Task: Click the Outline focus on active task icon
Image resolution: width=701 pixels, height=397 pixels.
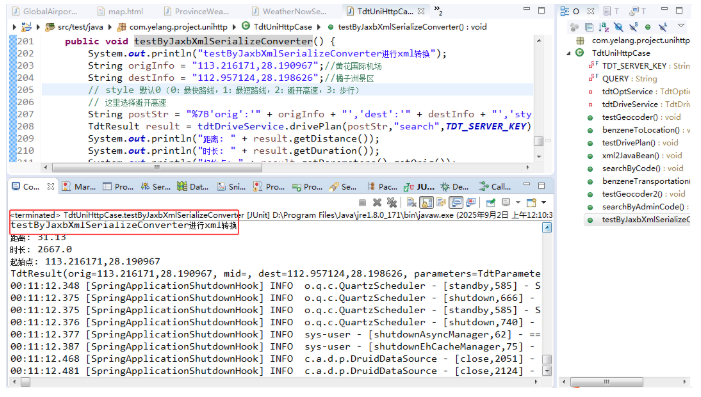Action: (574, 27)
